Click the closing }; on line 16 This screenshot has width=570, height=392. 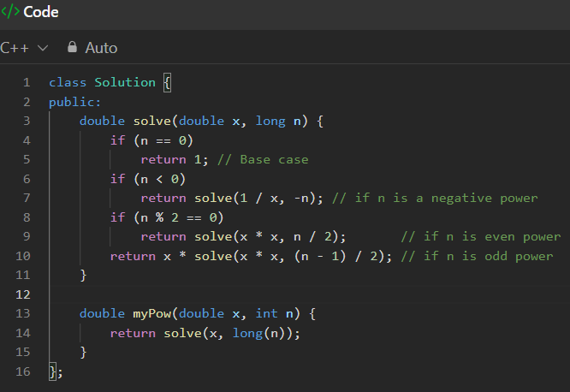click(x=56, y=372)
